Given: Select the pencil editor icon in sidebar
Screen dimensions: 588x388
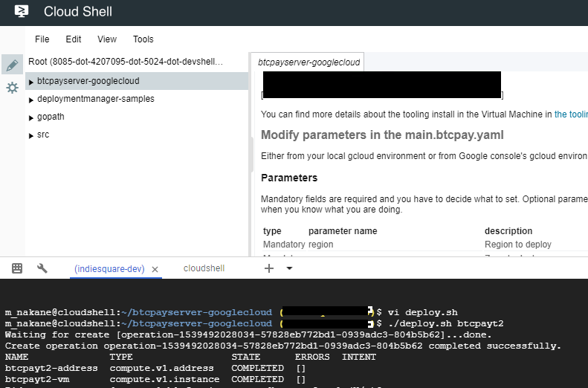Looking at the screenshot, I should [x=12, y=65].
